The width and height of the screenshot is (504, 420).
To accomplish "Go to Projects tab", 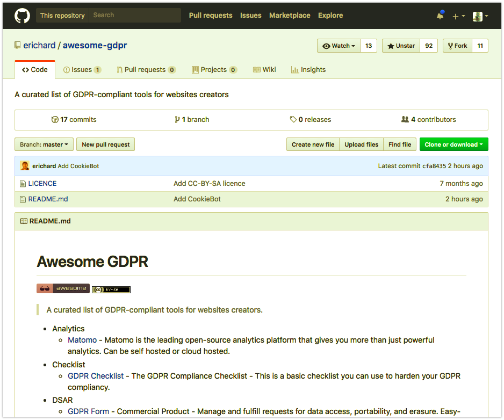I will click(x=214, y=70).
